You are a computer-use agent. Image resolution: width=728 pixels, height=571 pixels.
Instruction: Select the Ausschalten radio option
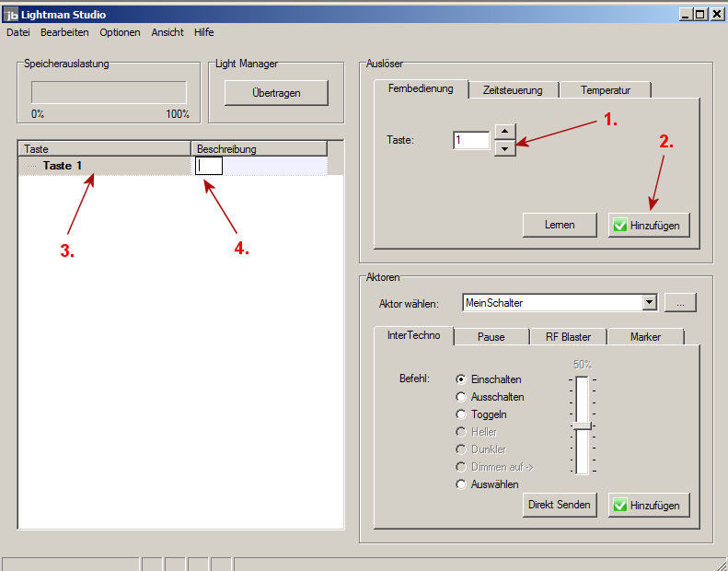coord(461,397)
